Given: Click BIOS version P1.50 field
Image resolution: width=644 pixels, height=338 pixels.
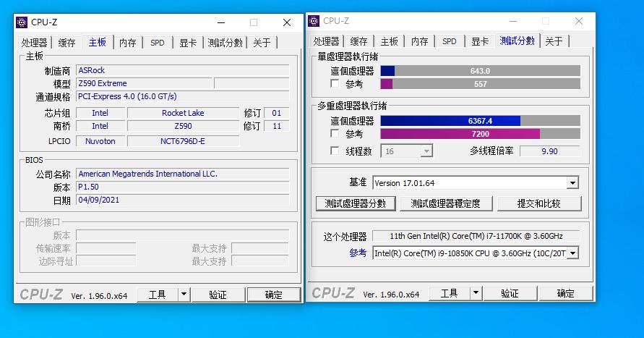Looking at the screenshot, I should [x=182, y=187].
